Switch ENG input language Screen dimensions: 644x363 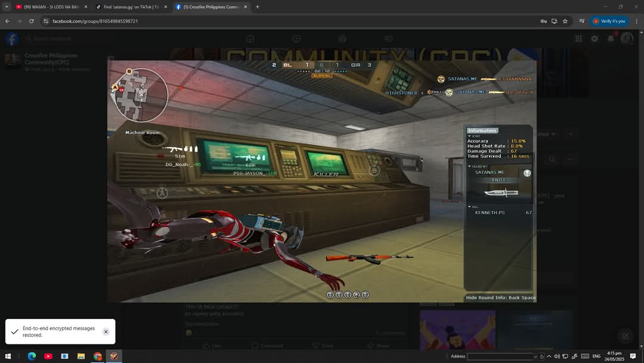[596, 356]
